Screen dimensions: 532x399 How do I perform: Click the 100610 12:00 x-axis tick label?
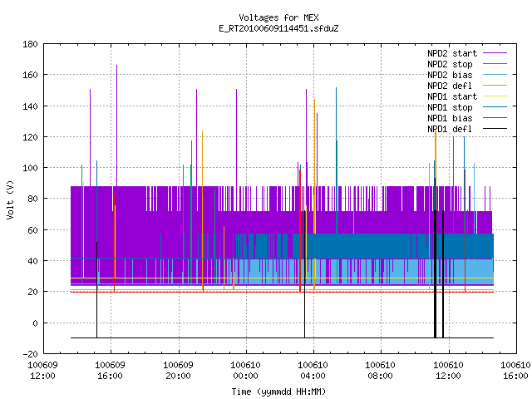[x=448, y=371]
